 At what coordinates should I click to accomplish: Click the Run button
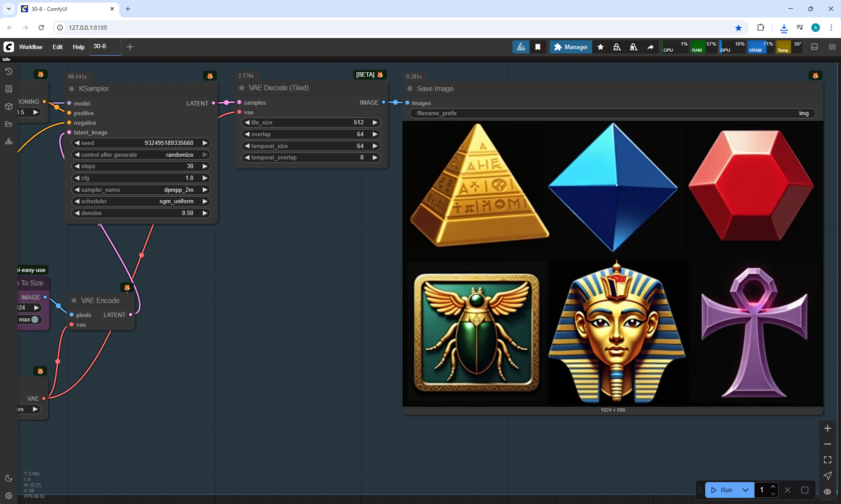(x=722, y=490)
